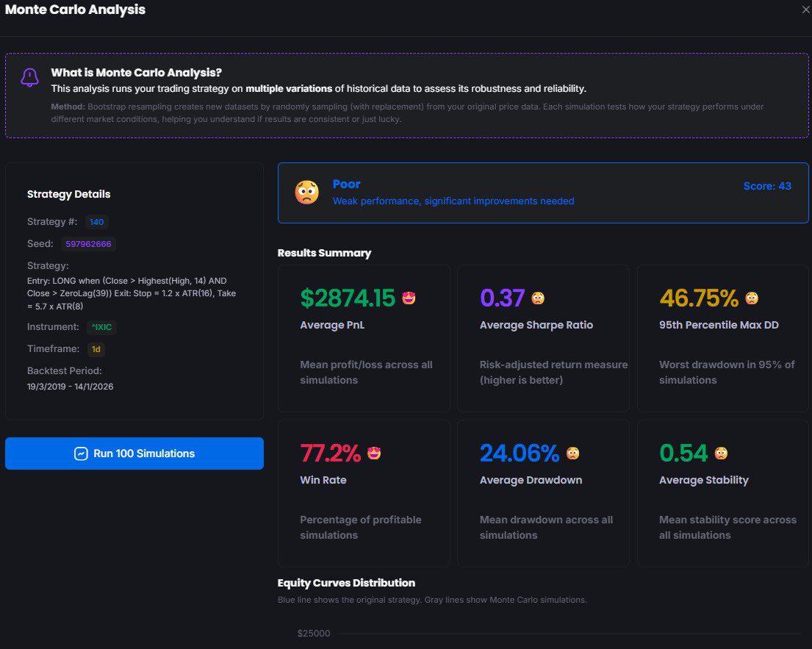812x649 pixels.
Task: Click the purple bell icon in info box
Action: [29, 77]
